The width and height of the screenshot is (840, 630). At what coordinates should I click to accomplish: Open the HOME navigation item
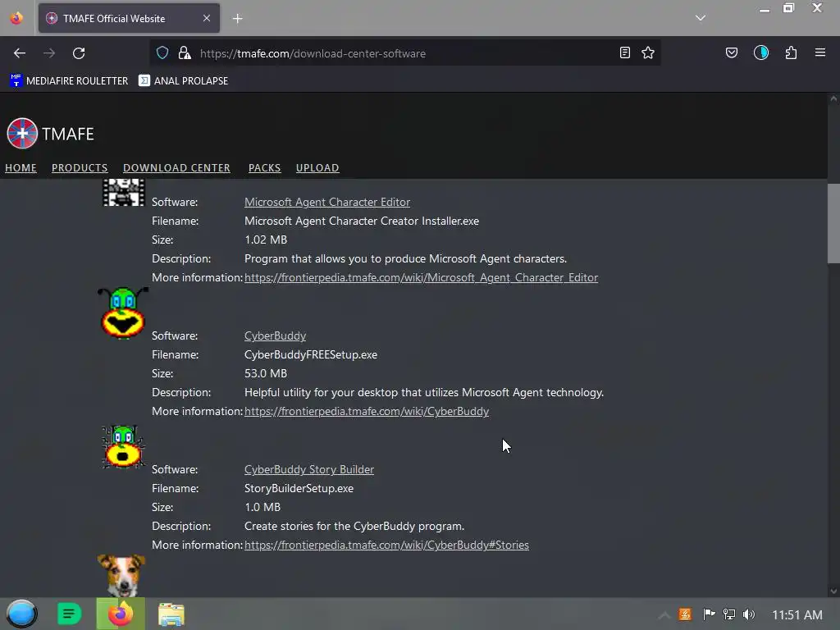(x=21, y=167)
